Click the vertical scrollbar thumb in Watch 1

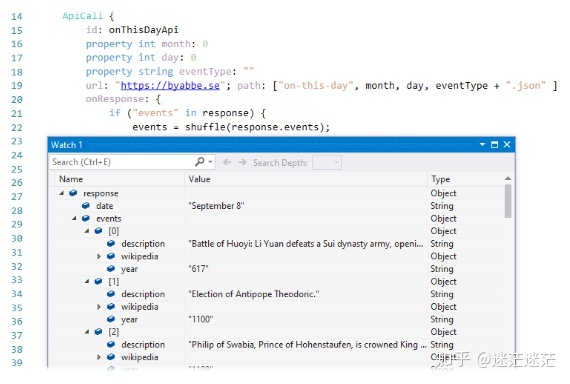[508, 201]
